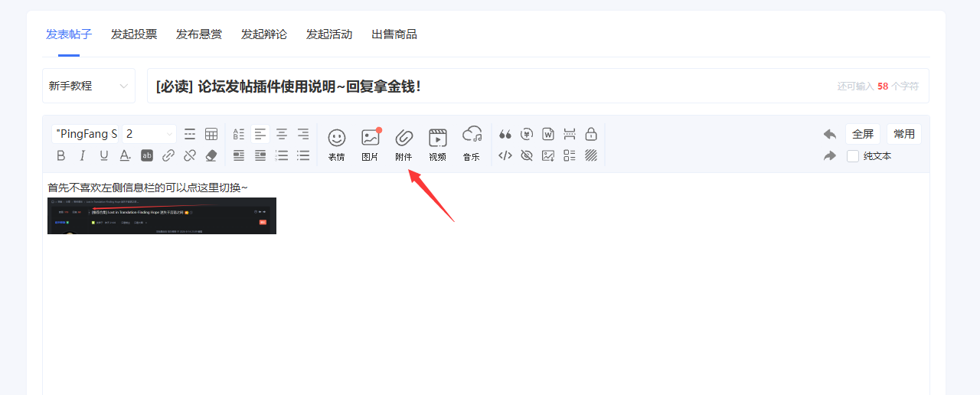Insert paid content with the yen coin icon
The height and width of the screenshot is (395, 980).
click(527, 134)
